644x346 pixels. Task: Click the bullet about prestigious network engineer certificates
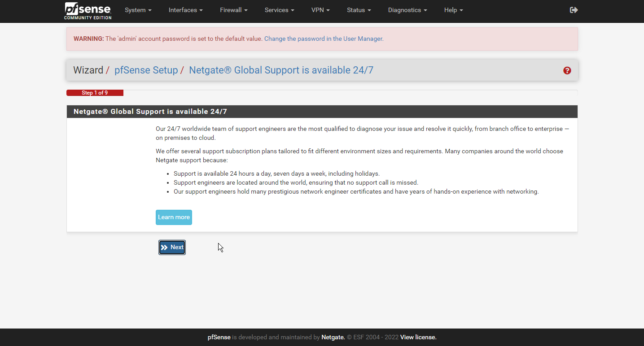[x=356, y=192]
